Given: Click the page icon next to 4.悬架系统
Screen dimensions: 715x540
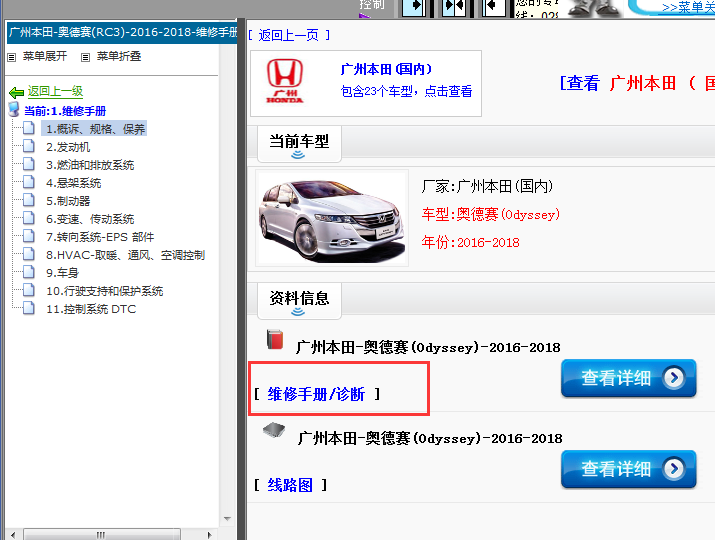Looking at the screenshot, I should pos(29,182).
